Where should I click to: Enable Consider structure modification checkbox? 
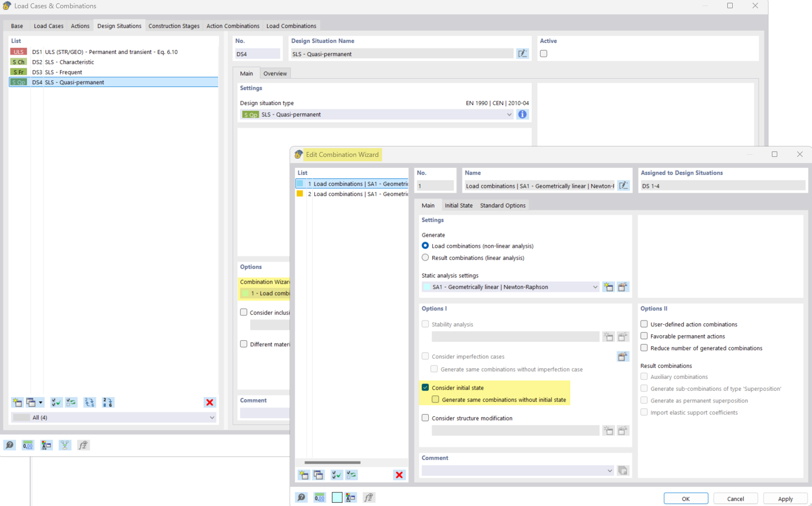pos(425,418)
